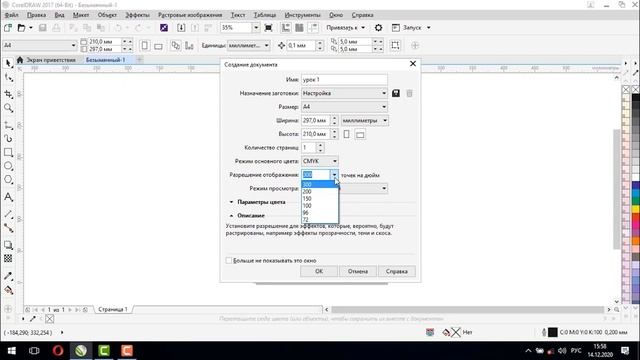The image size is (640, 360).
Task: Pick the yellow swatch in color palette
Action: click(x=636, y=209)
